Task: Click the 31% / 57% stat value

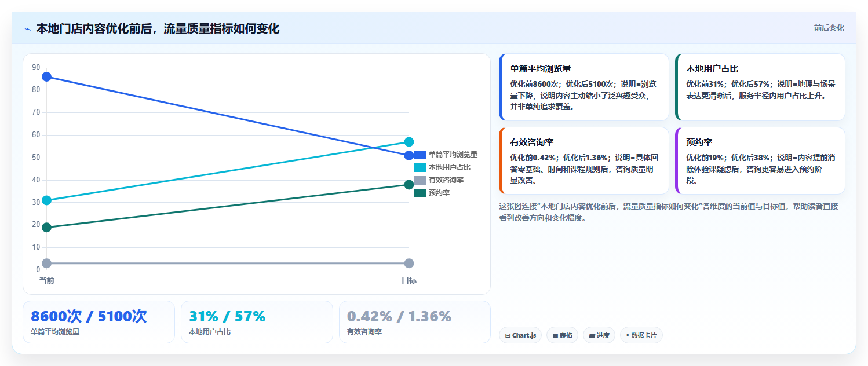Action: [x=227, y=317]
